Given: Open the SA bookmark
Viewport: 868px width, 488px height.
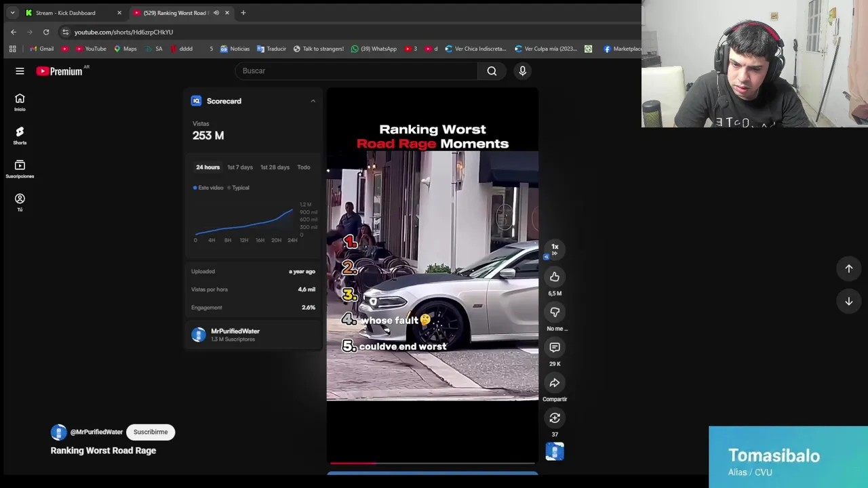Looking at the screenshot, I should click(154, 49).
